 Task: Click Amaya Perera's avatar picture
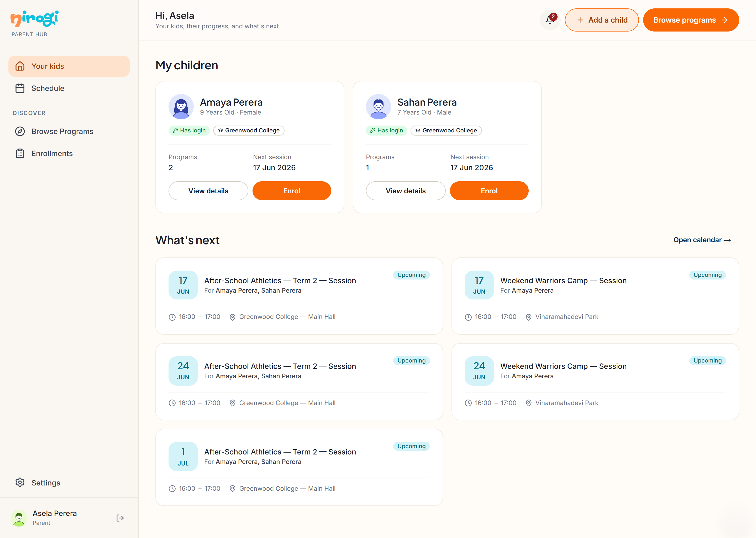pos(181,107)
